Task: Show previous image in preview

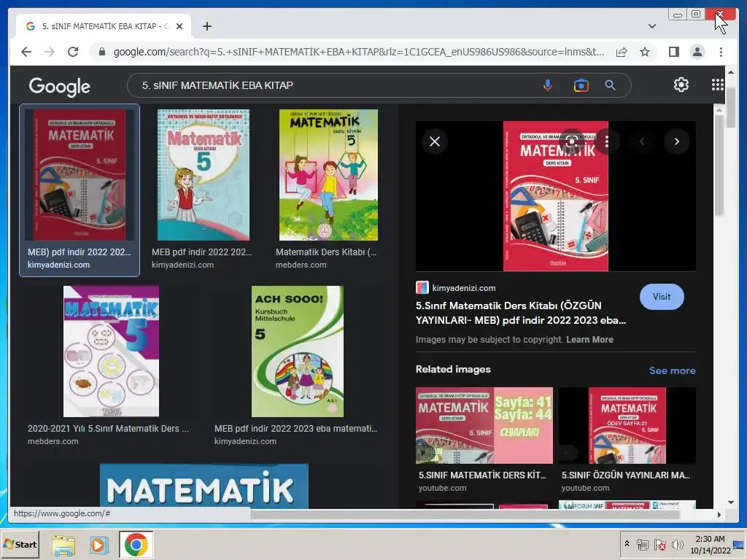Action: pyautogui.click(x=642, y=141)
